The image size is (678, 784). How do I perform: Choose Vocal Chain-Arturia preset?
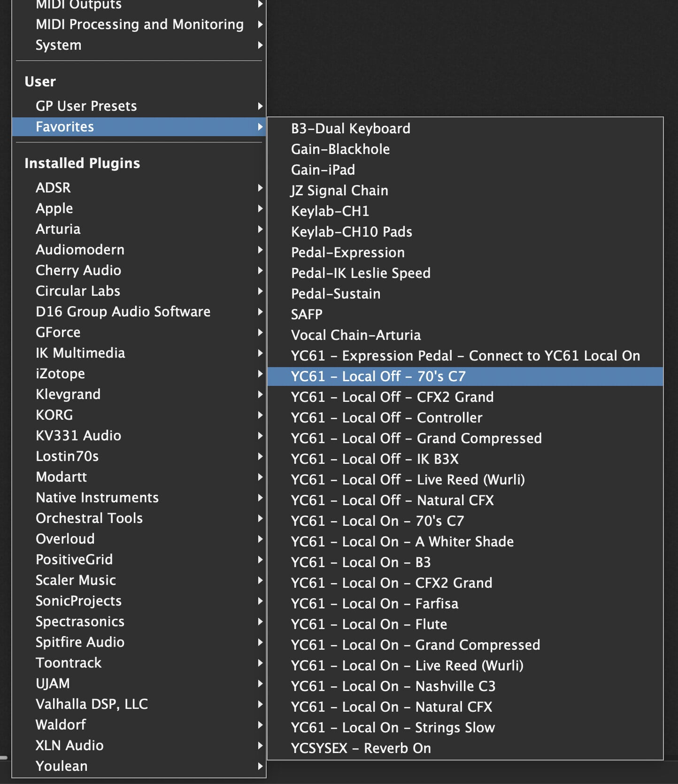pos(355,335)
